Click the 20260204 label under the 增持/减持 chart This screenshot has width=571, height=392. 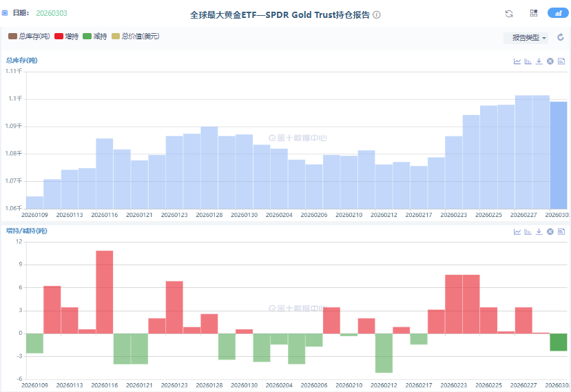coord(280,385)
